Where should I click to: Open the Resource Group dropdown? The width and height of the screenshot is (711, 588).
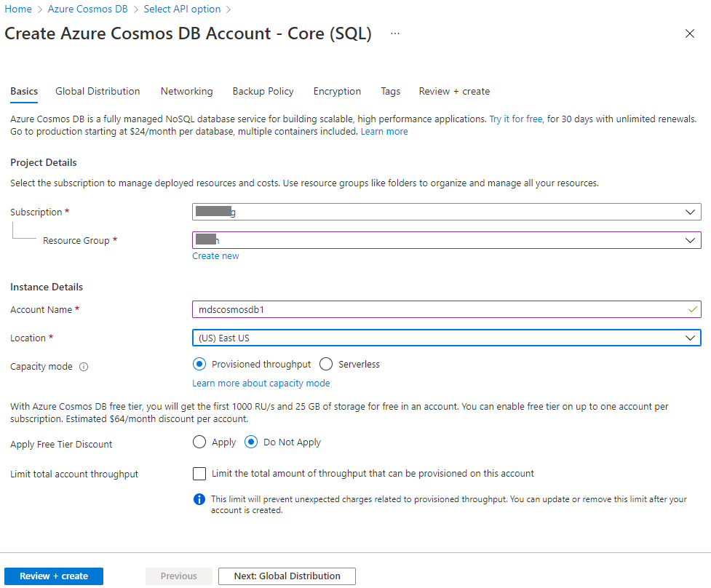[x=447, y=240]
